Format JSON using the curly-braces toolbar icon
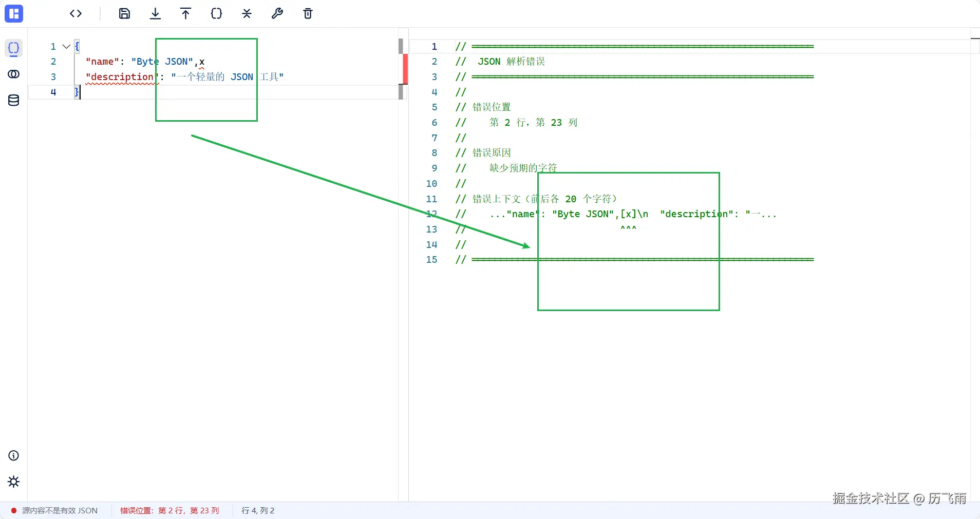 point(216,14)
